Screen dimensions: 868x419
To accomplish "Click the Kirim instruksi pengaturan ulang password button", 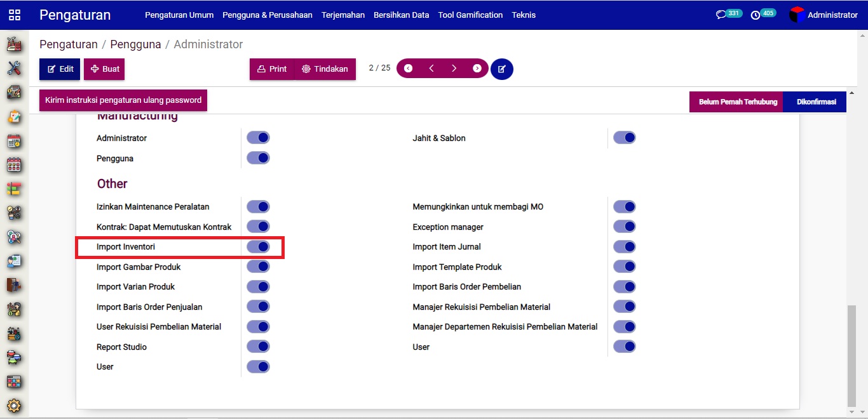I will click(x=123, y=100).
